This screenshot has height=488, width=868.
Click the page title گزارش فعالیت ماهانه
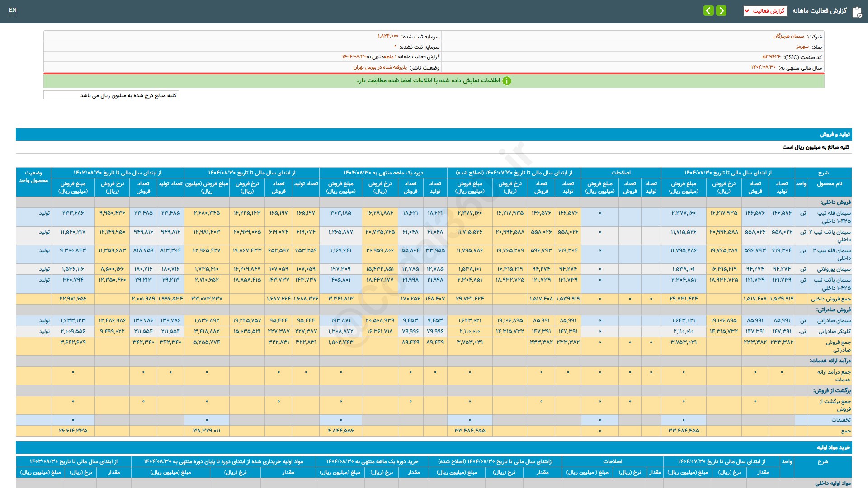pyautogui.click(x=819, y=11)
